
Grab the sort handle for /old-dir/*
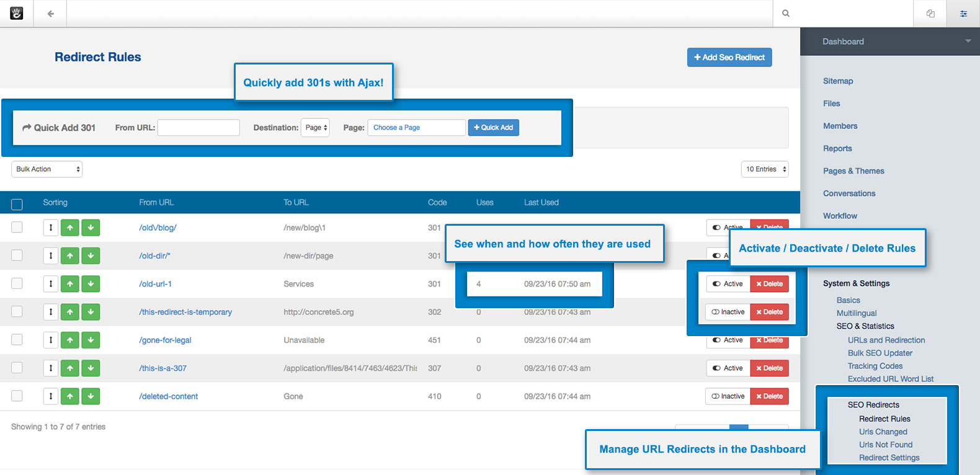[x=51, y=255]
